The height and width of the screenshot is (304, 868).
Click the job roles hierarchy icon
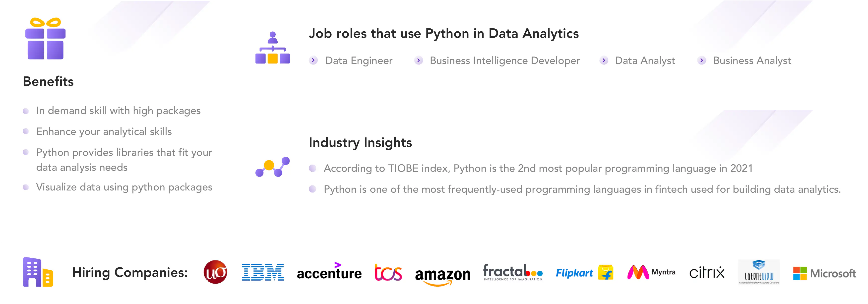(272, 48)
